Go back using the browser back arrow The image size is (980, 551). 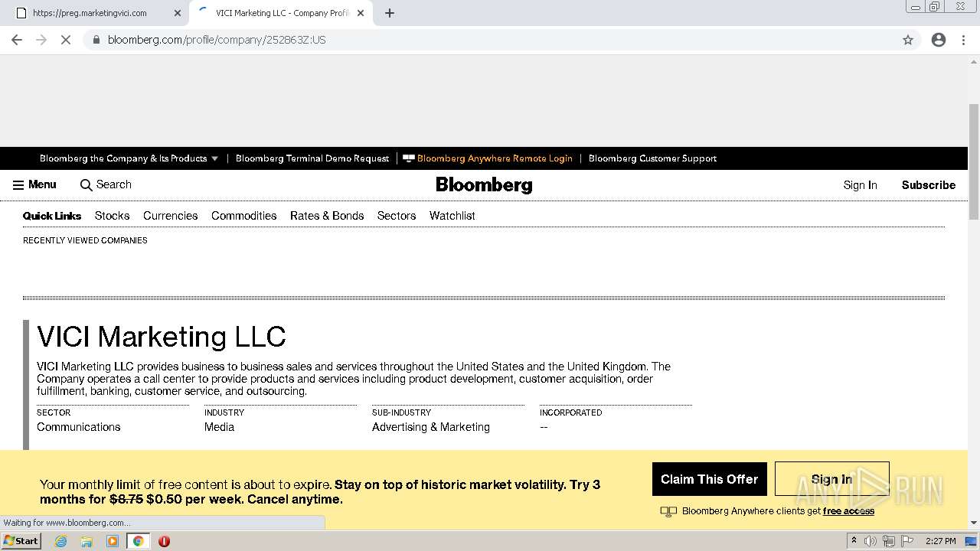tap(17, 40)
